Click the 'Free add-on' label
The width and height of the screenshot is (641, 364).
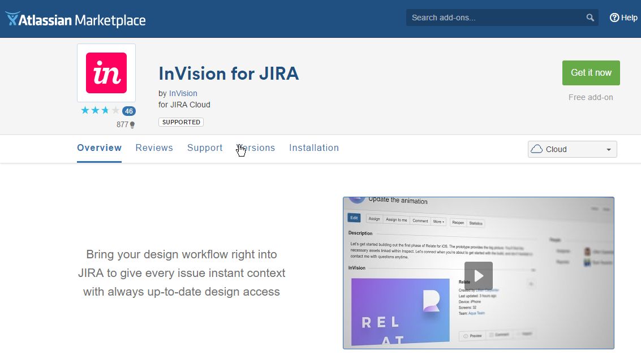tap(591, 97)
